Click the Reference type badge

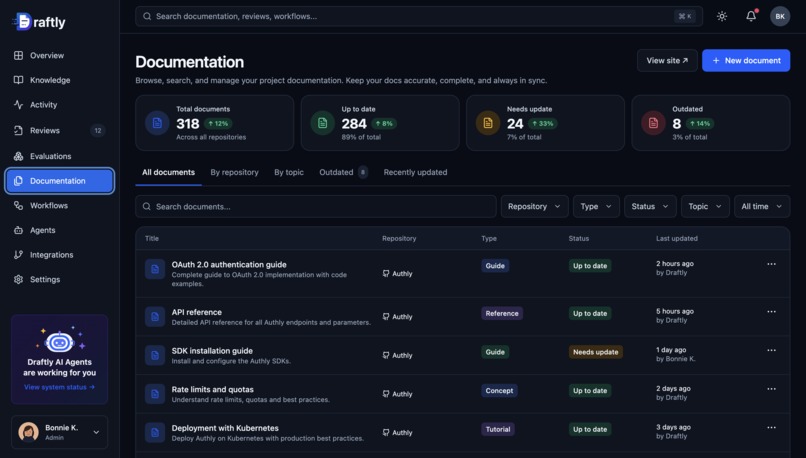click(502, 314)
